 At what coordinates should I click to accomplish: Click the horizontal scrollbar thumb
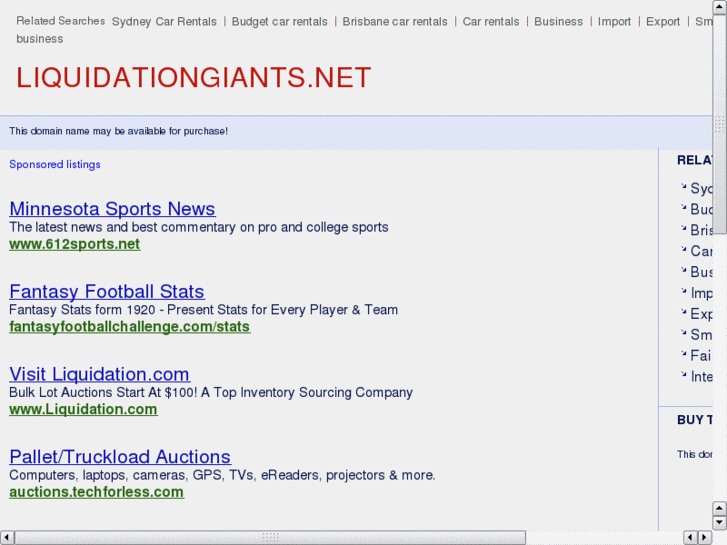tap(270, 537)
